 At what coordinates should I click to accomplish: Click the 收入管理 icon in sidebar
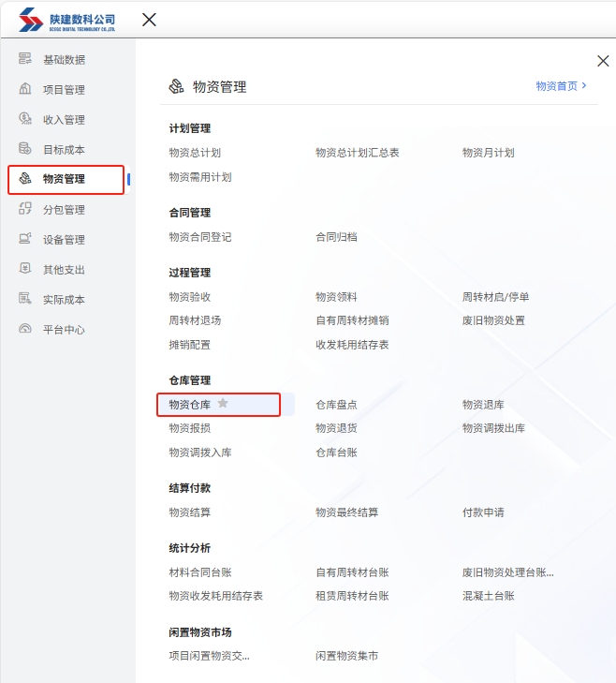pyautogui.click(x=25, y=120)
